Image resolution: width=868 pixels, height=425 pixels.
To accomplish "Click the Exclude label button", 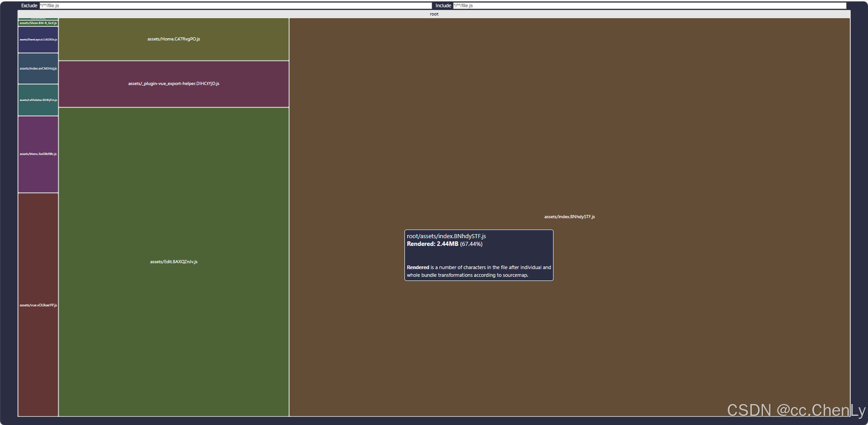I will click(29, 5).
